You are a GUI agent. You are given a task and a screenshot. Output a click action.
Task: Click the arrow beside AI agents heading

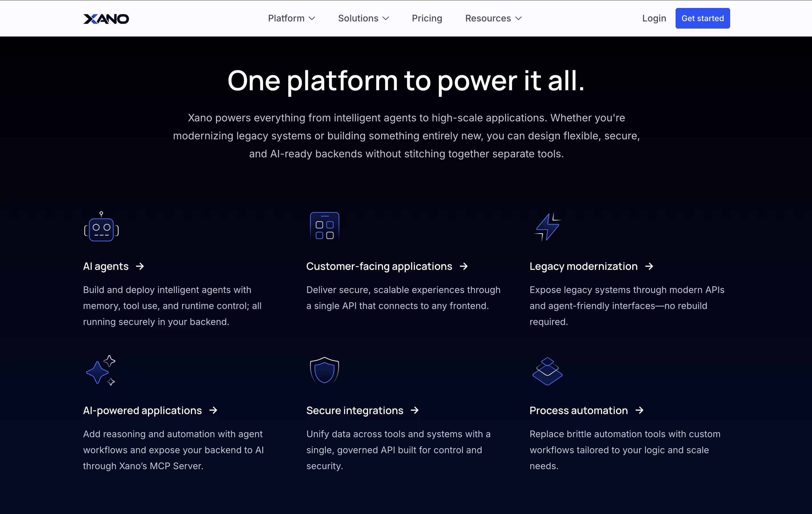[x=140, y=267]
